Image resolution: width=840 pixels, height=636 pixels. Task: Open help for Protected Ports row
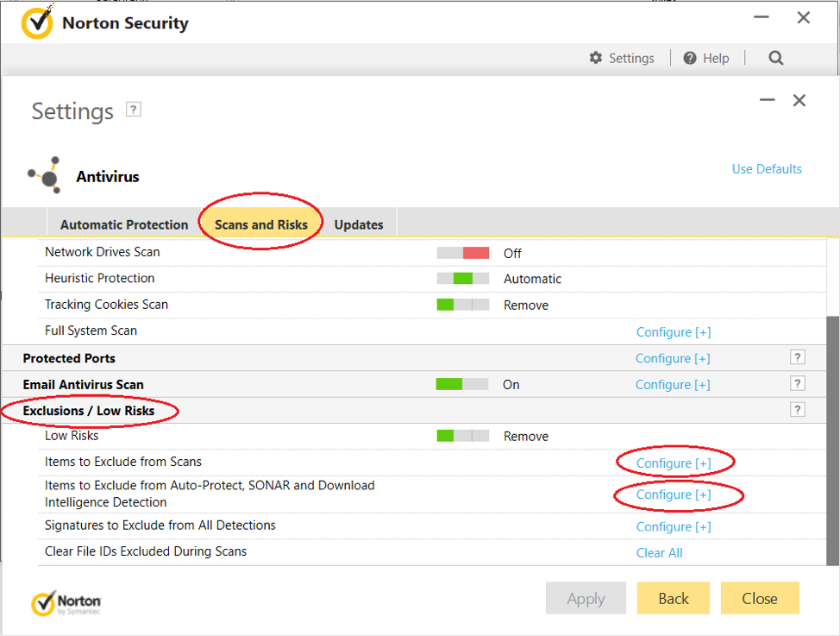point(797,357)
